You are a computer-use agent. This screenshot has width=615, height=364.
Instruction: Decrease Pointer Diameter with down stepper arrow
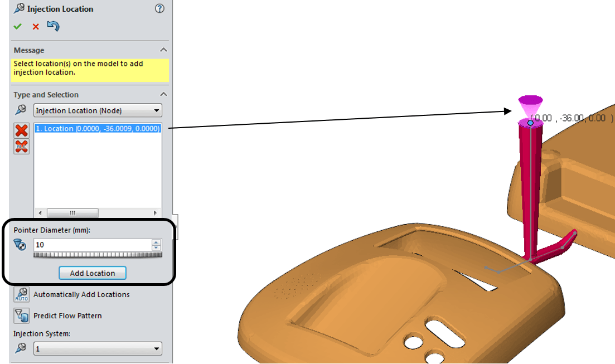[x=157, y=247]
